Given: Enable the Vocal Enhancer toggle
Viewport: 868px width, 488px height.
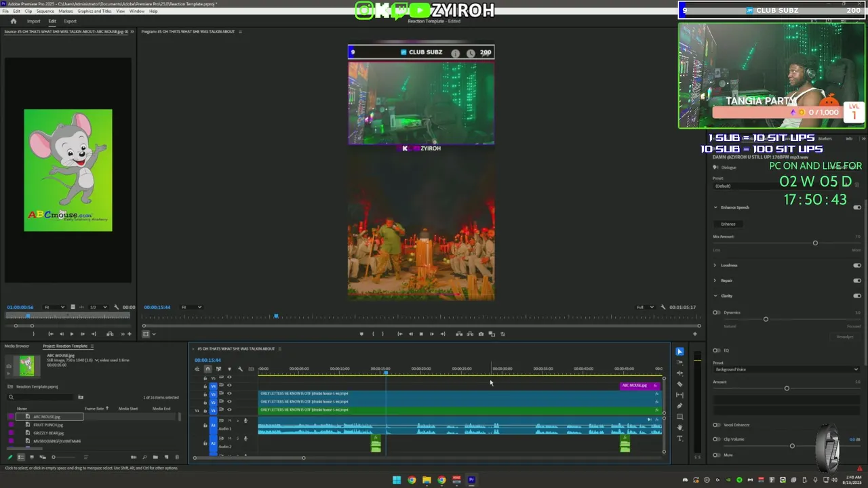Looking at the screenshot, I should (x=716, y=425).
